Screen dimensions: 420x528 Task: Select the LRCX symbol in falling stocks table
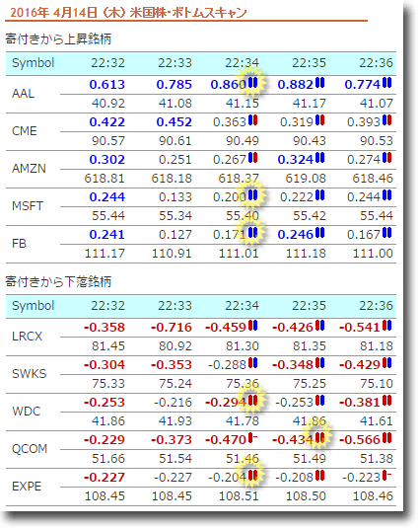click(x=28, y=337)
